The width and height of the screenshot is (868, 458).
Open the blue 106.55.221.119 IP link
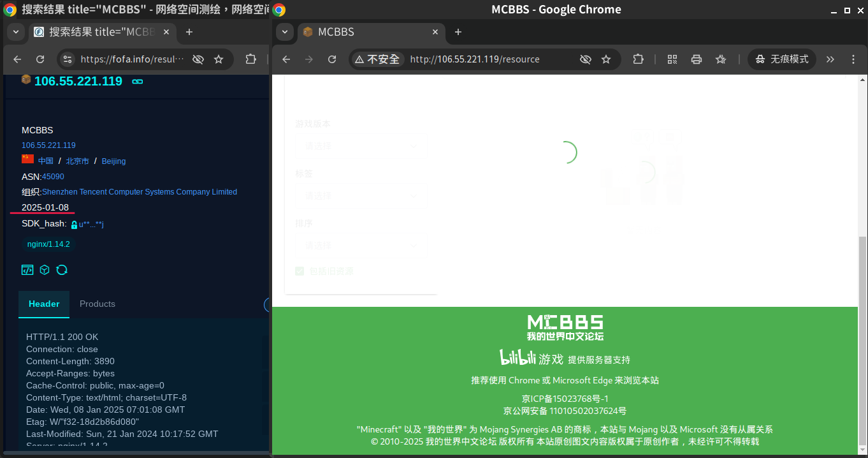[48, 145]
